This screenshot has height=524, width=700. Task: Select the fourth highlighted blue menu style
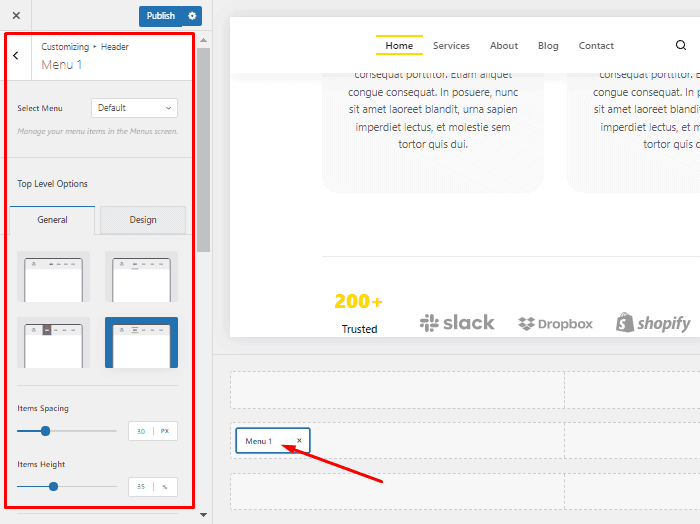(x=141, y=343)
